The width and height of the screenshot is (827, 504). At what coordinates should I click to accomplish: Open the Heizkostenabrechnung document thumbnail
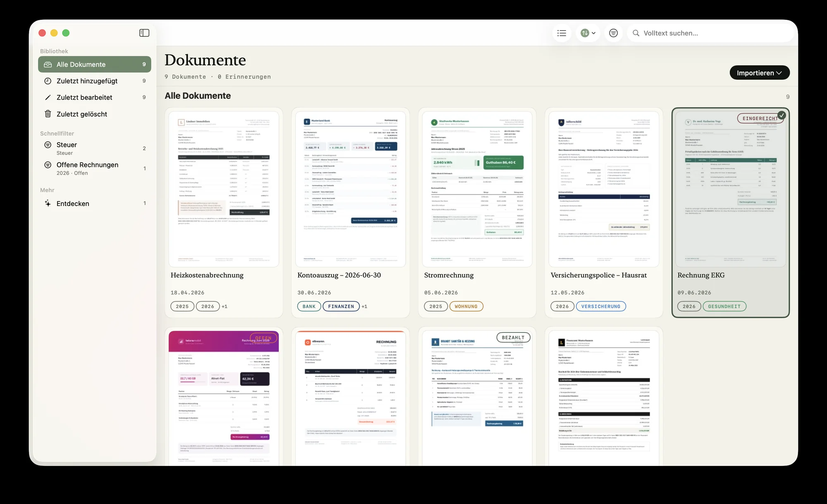[x=224, y=189]
